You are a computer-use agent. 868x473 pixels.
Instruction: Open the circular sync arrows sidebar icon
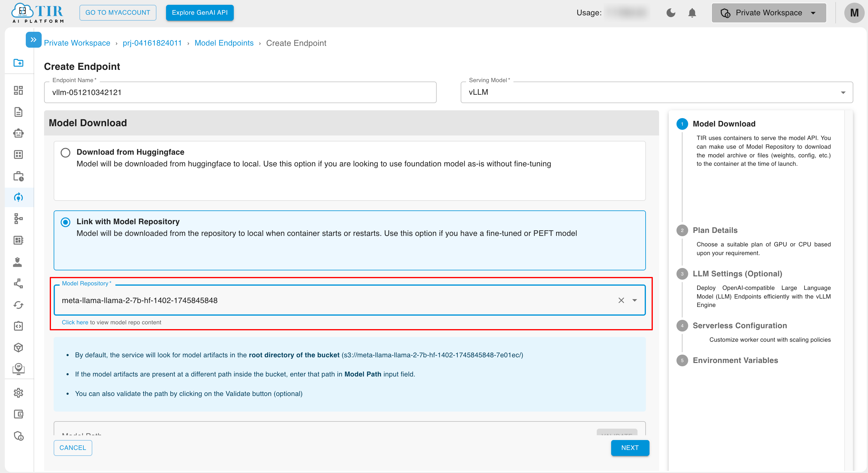[19, 305]
